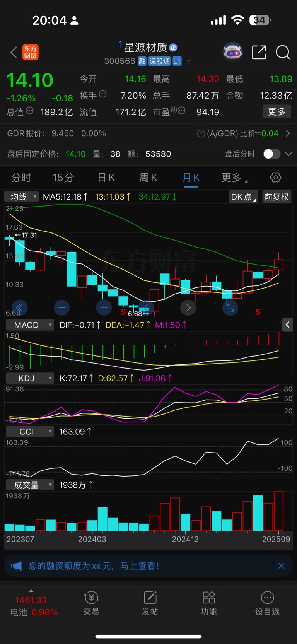
Task: Open the KDJ indicator dropdown
Action: click(29, 378)
